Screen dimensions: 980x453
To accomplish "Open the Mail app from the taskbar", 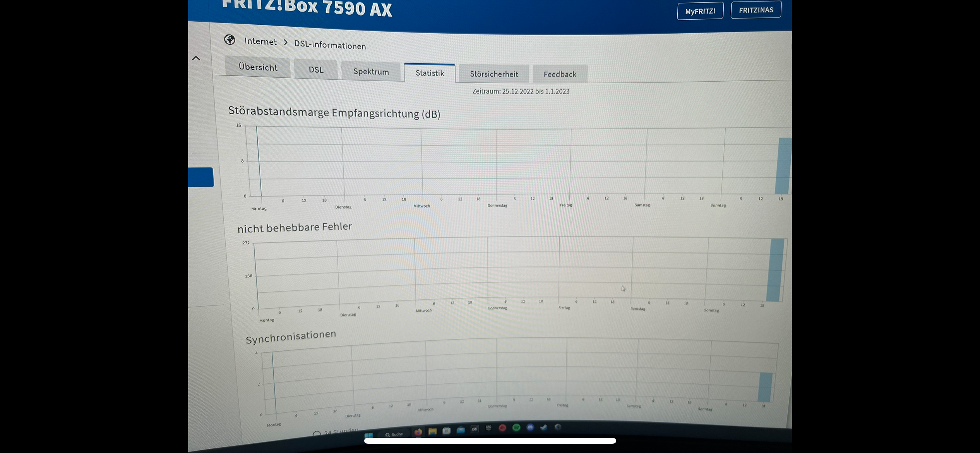I will click(x=461, y=430).
